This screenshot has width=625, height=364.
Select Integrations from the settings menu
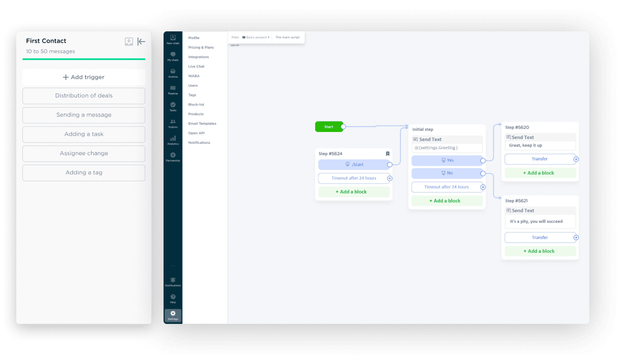click(198, 57)
